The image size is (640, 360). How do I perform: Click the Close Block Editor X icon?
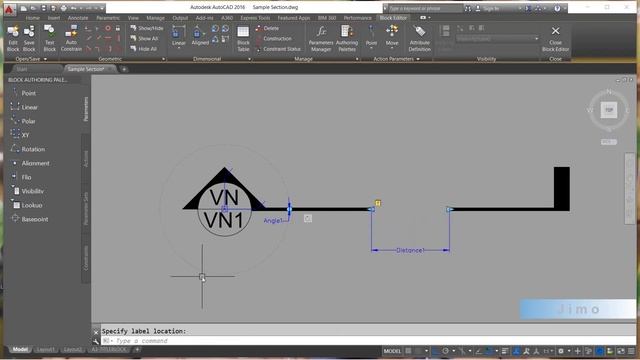[x=555, y=31]
